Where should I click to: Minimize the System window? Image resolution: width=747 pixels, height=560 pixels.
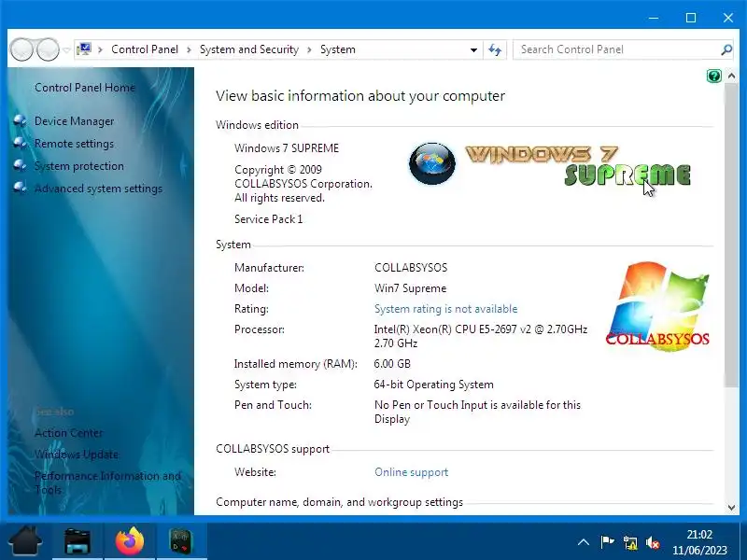654,18
